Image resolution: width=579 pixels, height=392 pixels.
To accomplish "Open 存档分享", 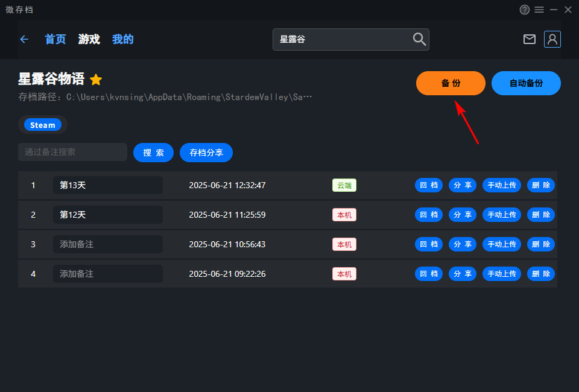I will click(206, 153).
